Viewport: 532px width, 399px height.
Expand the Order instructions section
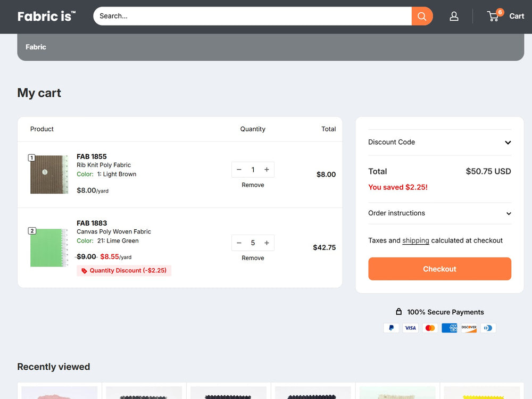point(439,213)
